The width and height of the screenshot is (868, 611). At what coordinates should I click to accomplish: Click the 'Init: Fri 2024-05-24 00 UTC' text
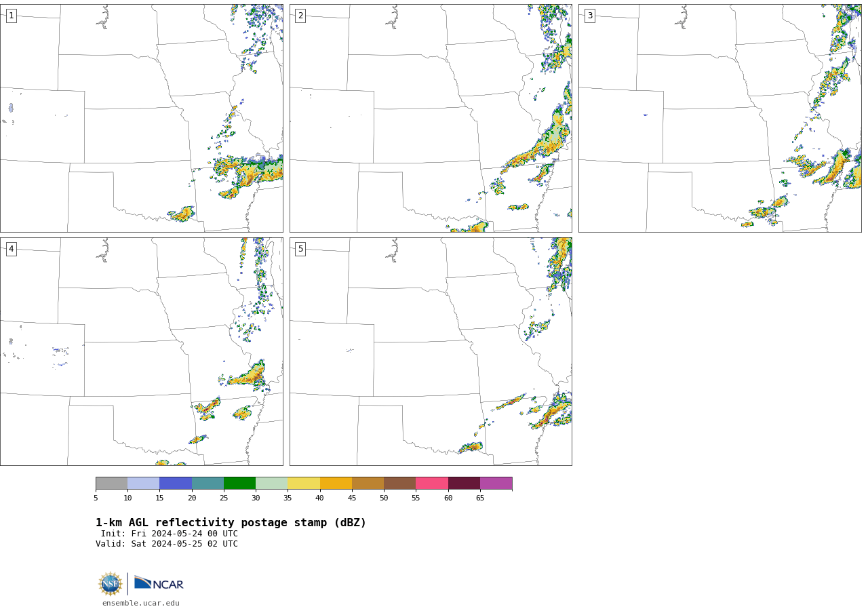tap(170, 534)
